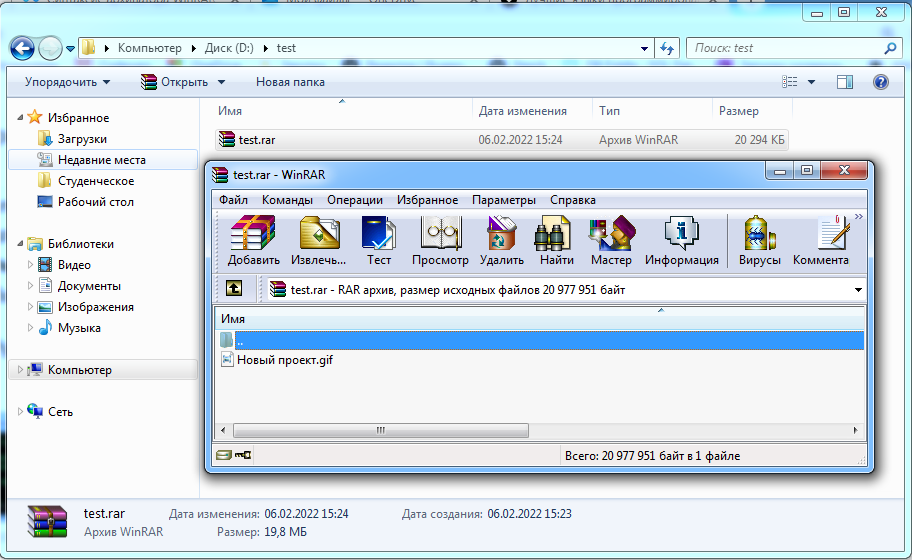912x560 pixels.
Task: Change view using the view icon
Action: point(789,82)
